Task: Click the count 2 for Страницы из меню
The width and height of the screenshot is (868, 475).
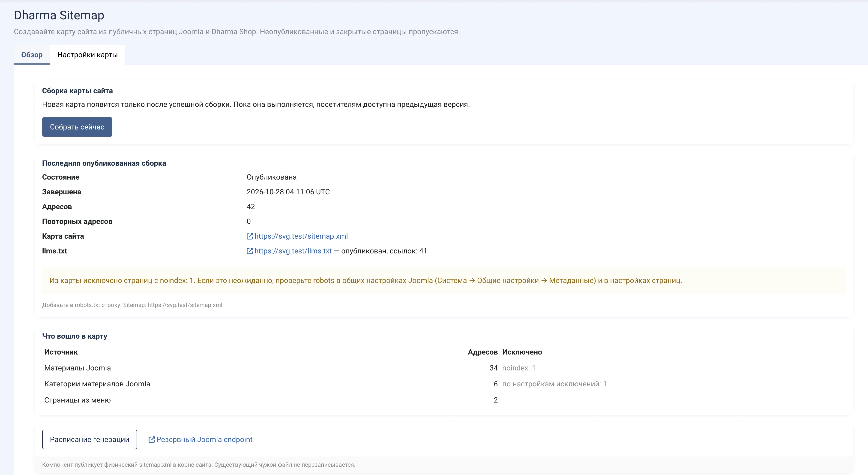Action: (496, 400)
